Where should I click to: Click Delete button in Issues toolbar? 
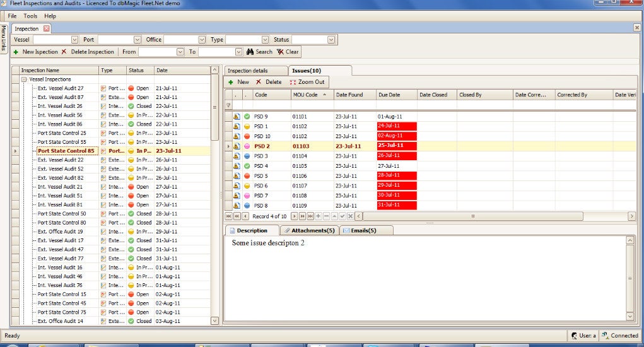pos(269,82)
